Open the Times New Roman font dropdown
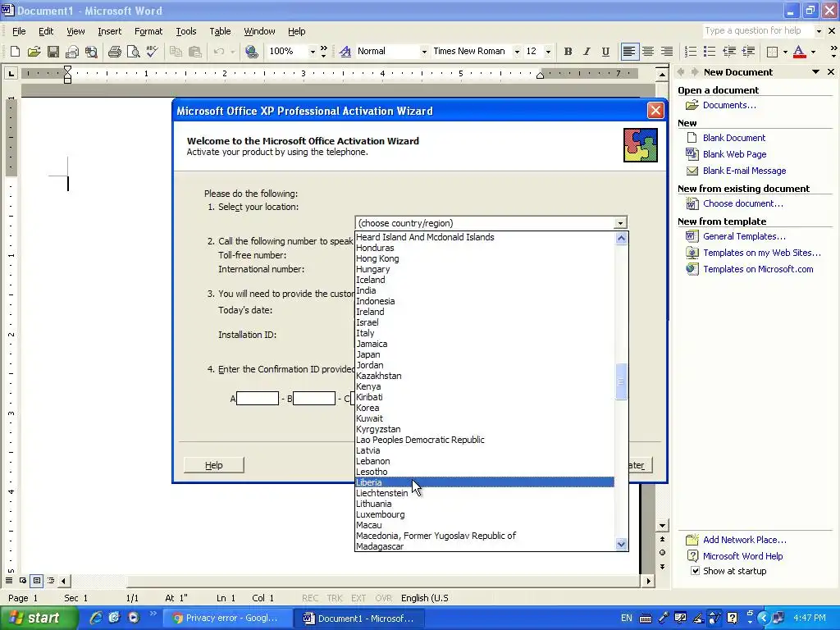 pyautogui.click(x=517, y=52)
